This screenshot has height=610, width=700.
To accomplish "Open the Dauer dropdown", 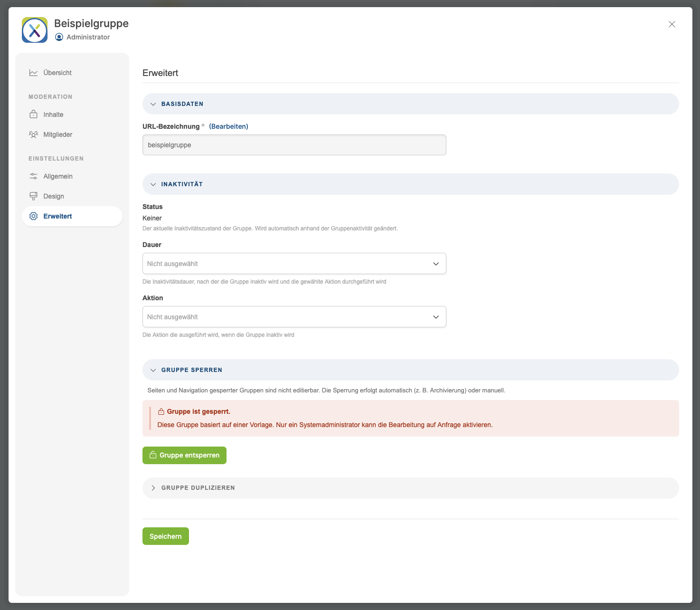I will pyautogui.click(x=294, y=264).
